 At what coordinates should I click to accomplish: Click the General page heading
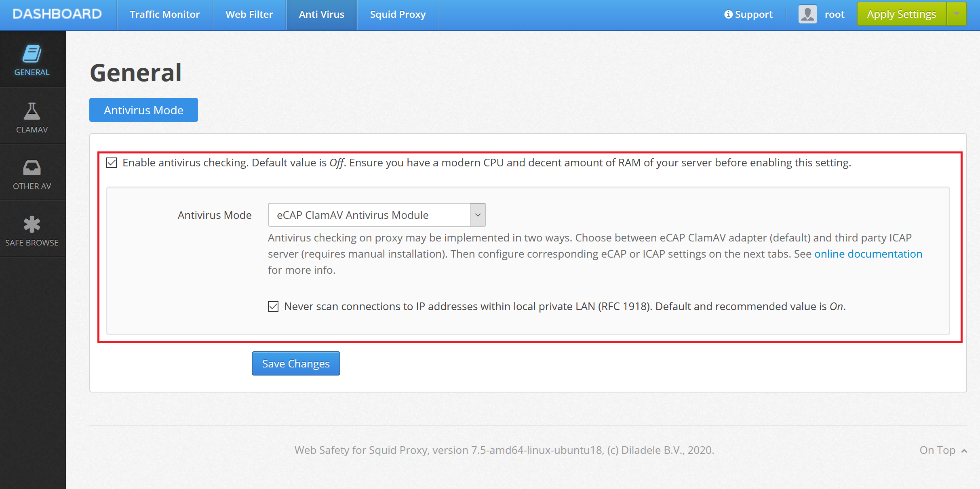(136, 73)
